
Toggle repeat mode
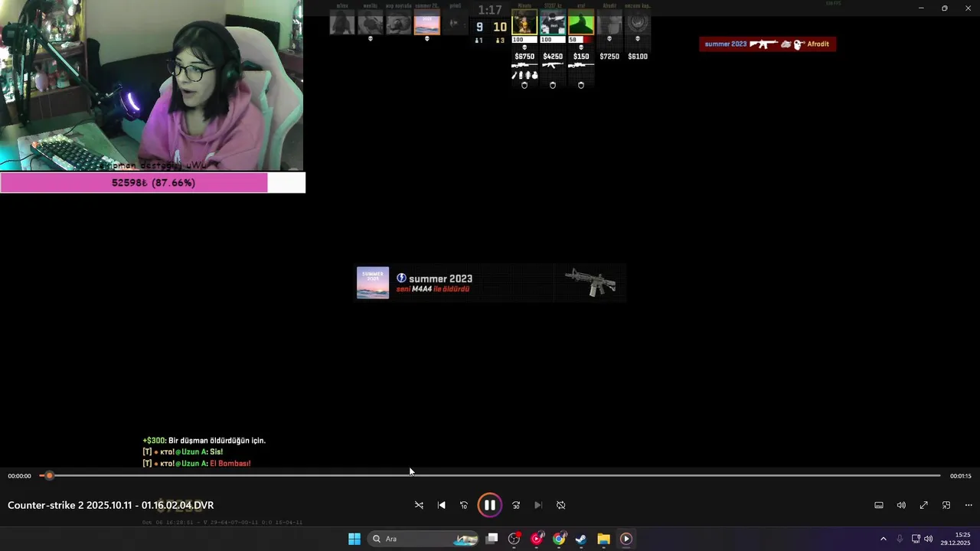[x=560, y=505]
